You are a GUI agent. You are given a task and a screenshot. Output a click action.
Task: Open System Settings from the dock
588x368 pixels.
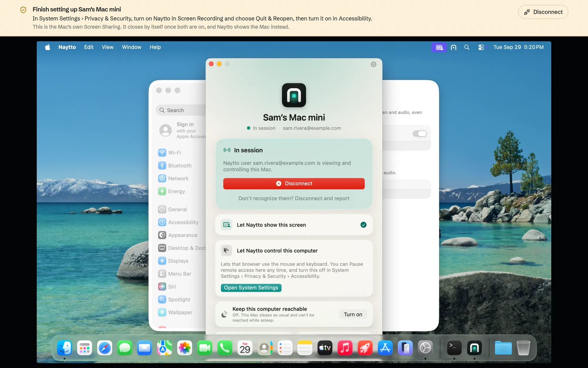coord(425,348)
